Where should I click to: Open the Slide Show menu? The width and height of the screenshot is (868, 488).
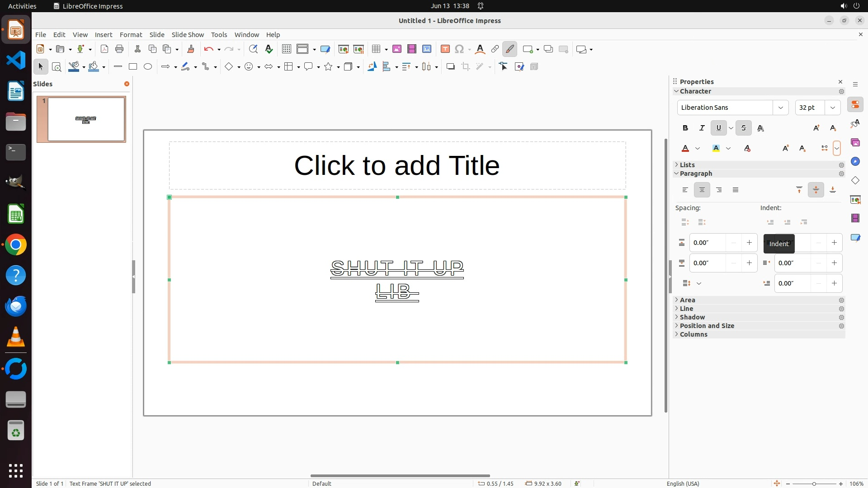[x=188, y=34]
